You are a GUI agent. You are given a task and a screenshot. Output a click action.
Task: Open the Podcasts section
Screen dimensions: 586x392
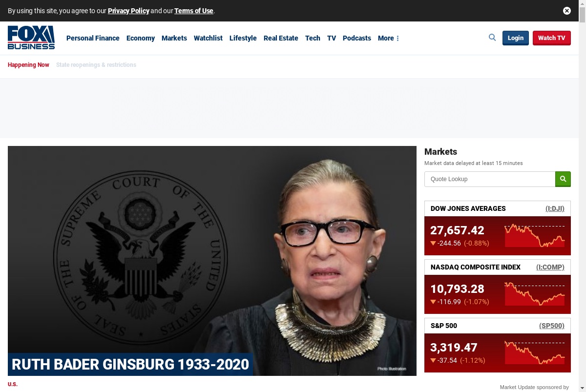pyautogui.click(x=357, y=38)
